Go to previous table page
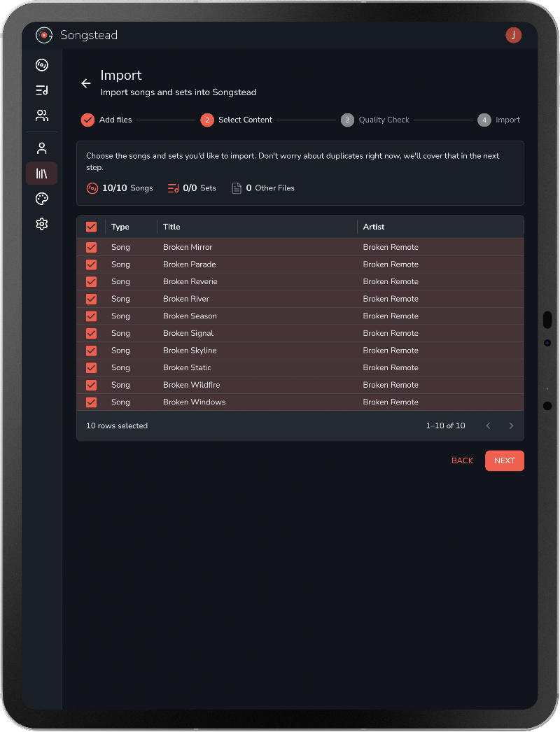 point(488,425)
